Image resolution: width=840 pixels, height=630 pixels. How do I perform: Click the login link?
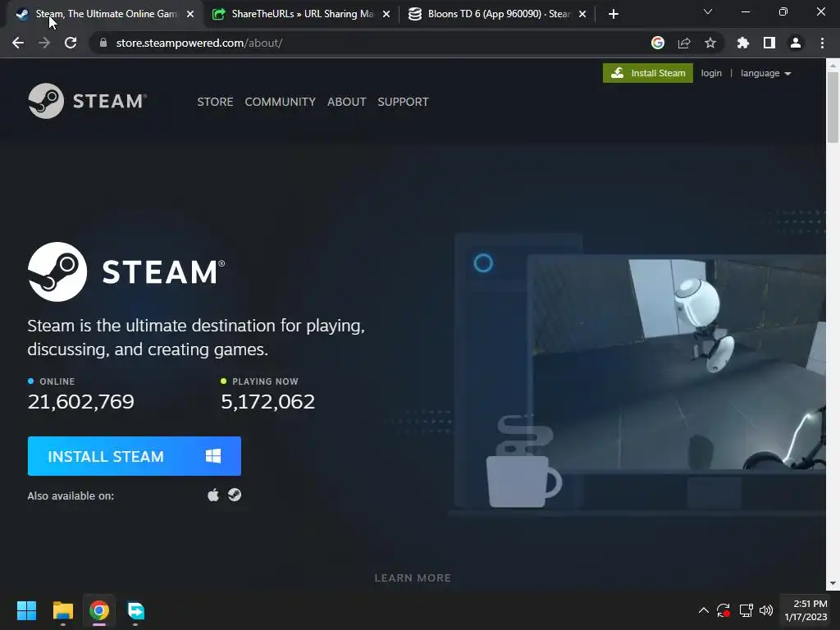tap(711, 73)
